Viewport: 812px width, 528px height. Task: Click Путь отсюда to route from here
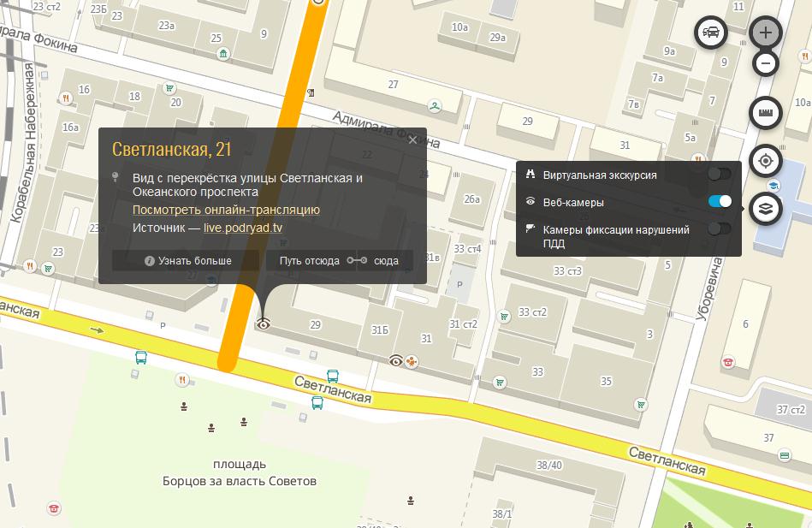[x=309, y=261]
